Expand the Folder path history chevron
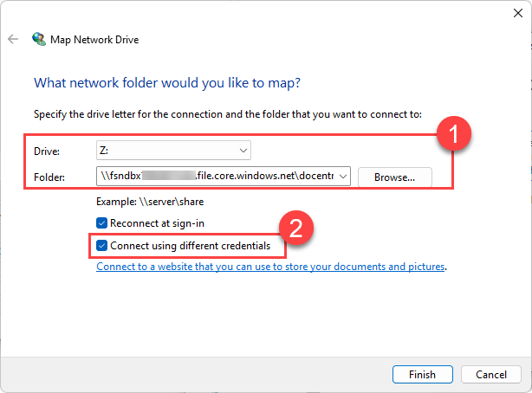The height and width of the screenshot is (393, 532). click(x=343, y=177)
